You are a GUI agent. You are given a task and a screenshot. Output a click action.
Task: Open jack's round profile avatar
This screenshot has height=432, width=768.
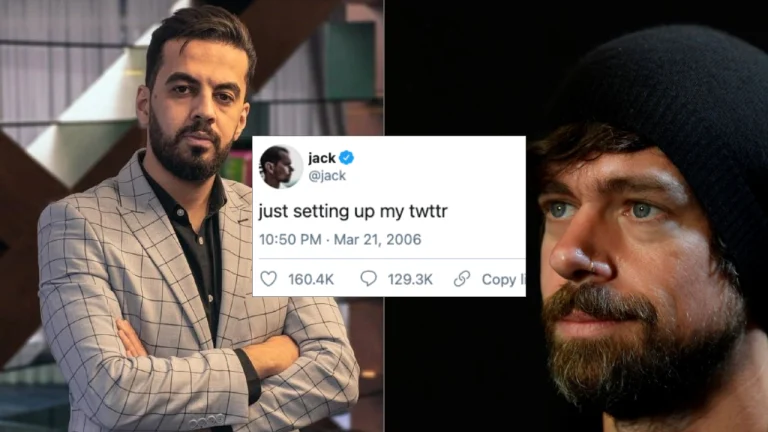pyautogui.click(x=281, y=167)
